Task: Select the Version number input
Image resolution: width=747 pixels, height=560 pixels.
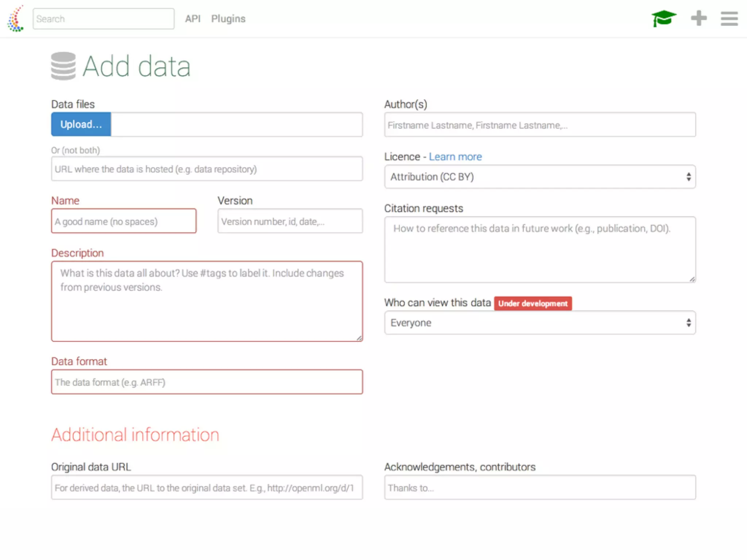Action: tap(290, 221)
